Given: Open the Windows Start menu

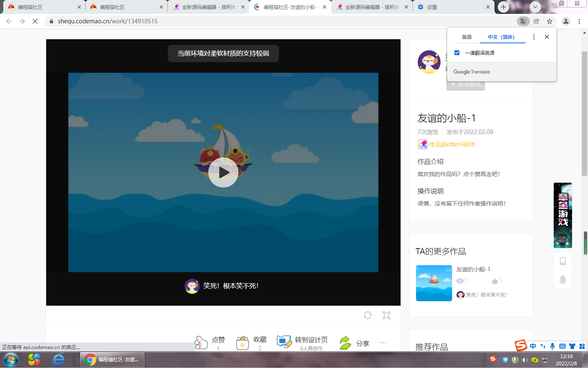Looking at the screenshot, I should (11, 360).
